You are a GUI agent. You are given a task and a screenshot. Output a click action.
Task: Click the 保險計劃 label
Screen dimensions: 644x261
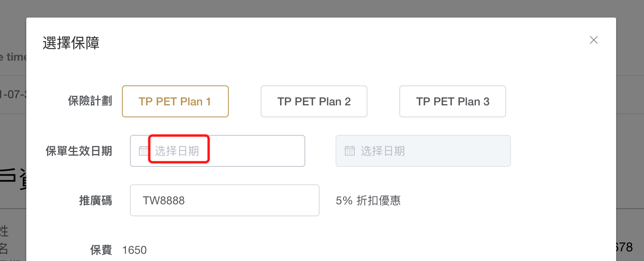90,101
